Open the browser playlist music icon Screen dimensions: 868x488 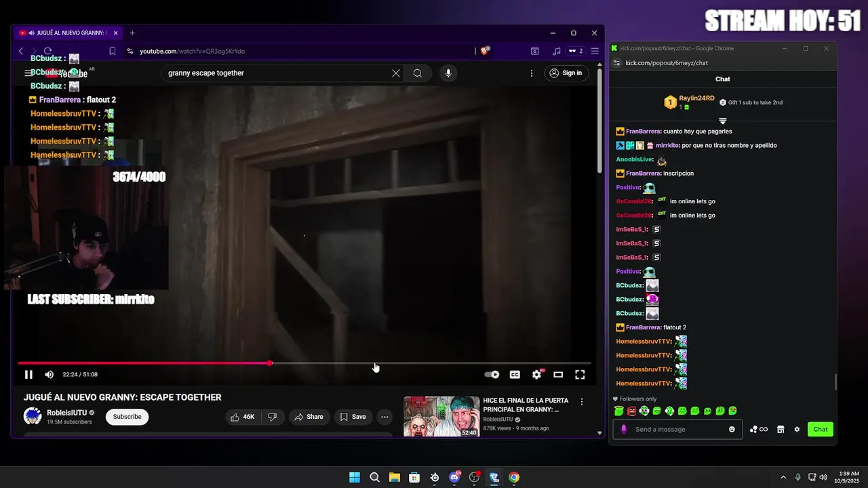(x=557, y=51)
